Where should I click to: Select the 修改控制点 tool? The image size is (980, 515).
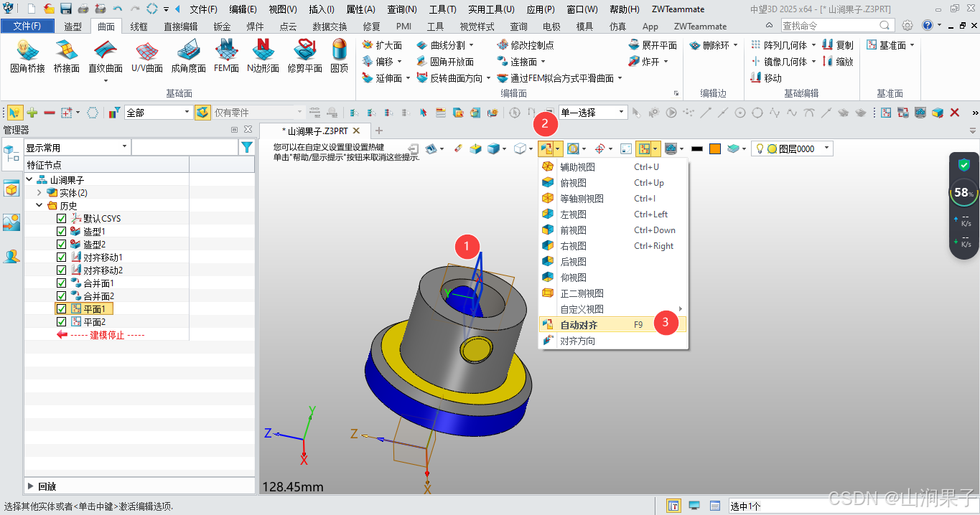coord(525,45)
